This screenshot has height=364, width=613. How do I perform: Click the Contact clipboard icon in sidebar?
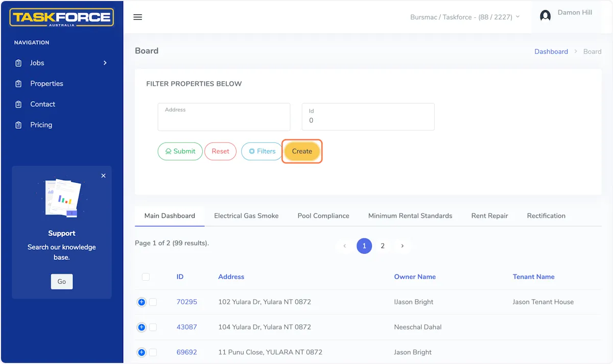(x=19, y=104)
